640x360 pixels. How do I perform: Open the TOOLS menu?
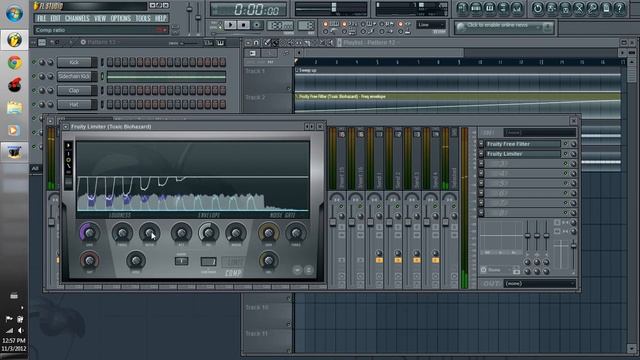tap(143, 19)
